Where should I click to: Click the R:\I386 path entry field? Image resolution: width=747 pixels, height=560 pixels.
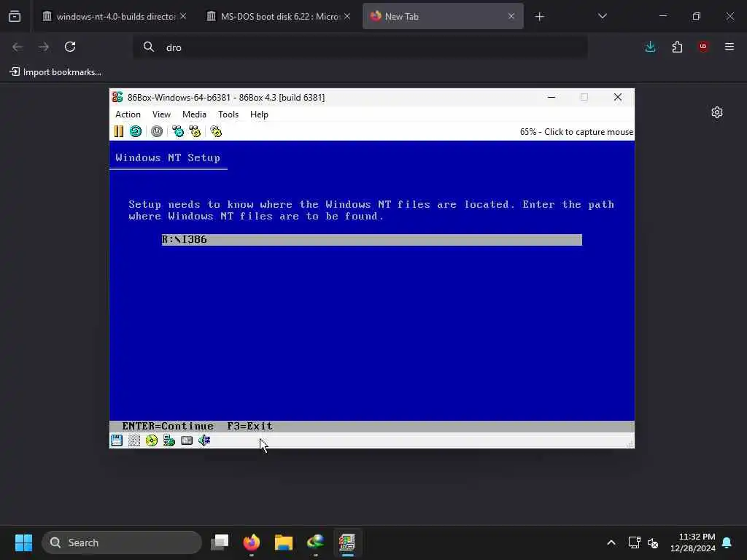pyautogui.click(x=371, y=239)
